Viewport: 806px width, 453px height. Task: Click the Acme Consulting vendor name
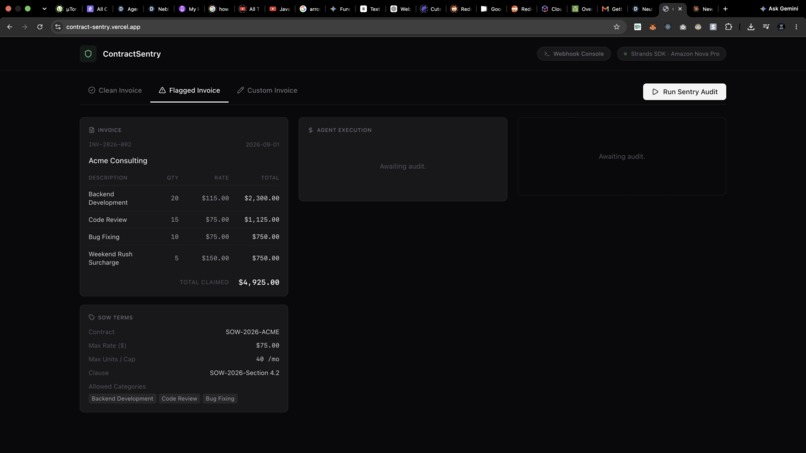pyautogui.click(x=118, y=160)
